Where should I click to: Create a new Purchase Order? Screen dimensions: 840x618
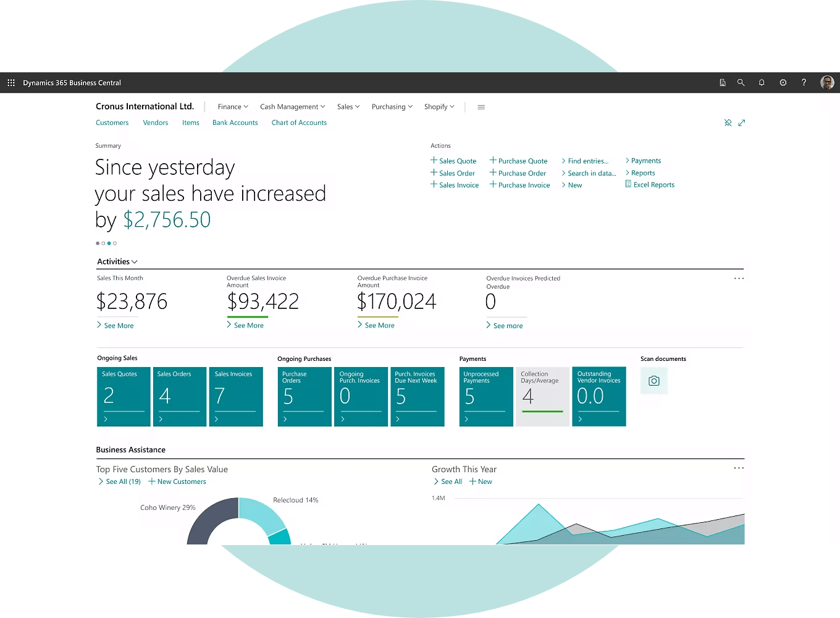coord(518,173)
